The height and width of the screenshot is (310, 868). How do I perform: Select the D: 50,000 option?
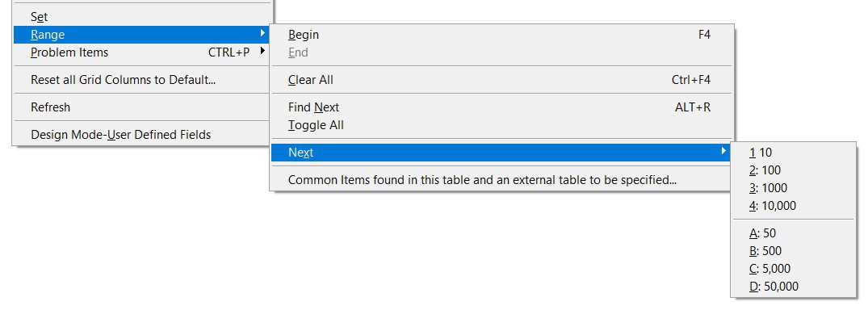tap(793, 287)
